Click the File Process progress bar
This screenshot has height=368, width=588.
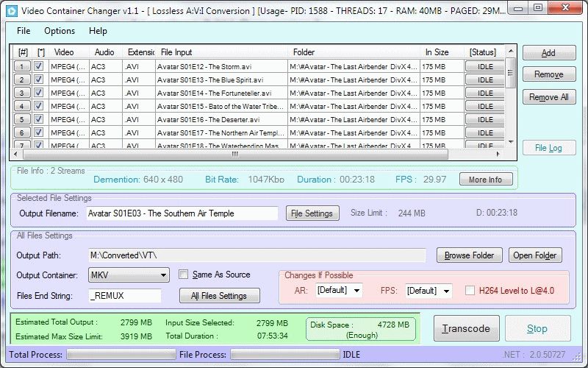point(284,354)
